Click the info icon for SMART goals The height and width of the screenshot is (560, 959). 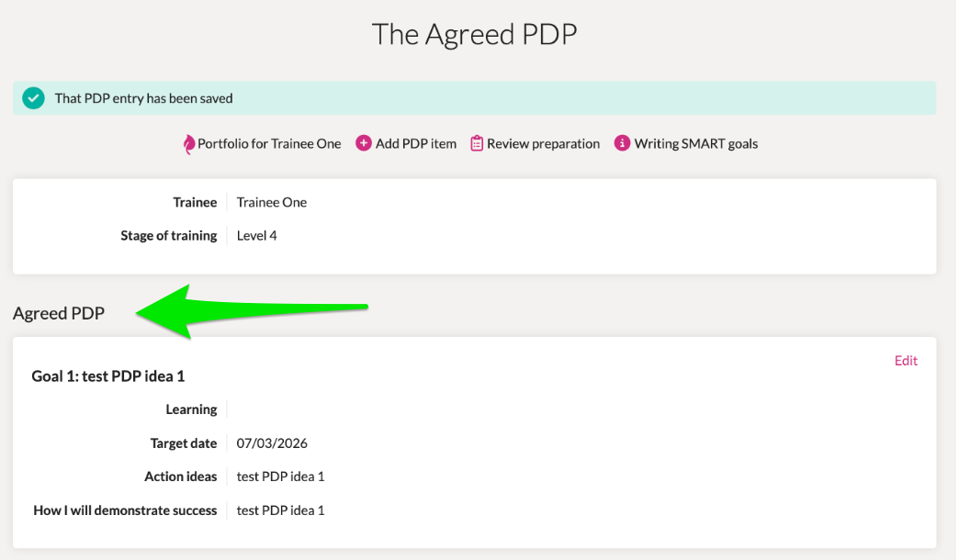(622, 143)
